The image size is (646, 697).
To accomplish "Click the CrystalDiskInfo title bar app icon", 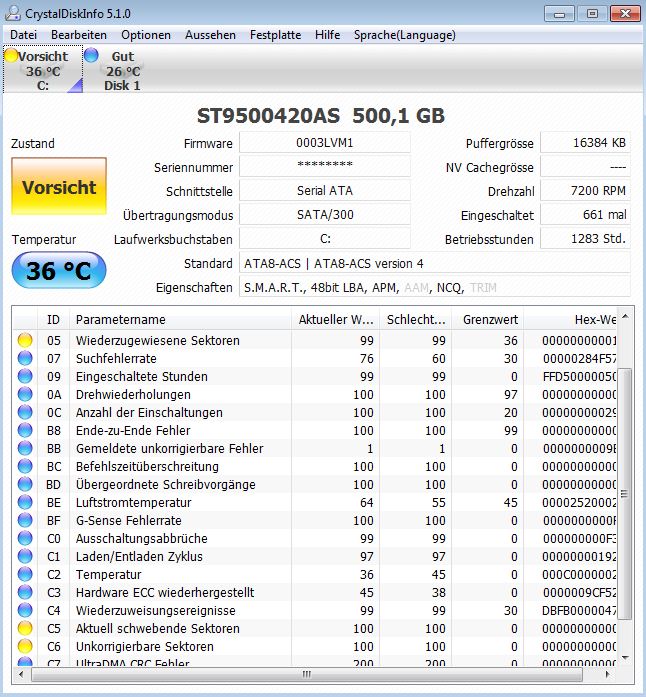I will click(12, 13).
